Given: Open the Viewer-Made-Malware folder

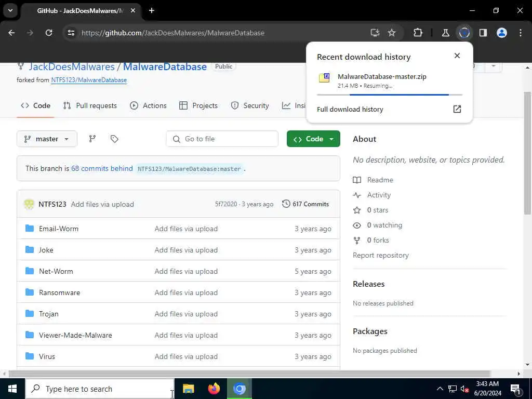Looking at the screenshot, I should (75, 335).
